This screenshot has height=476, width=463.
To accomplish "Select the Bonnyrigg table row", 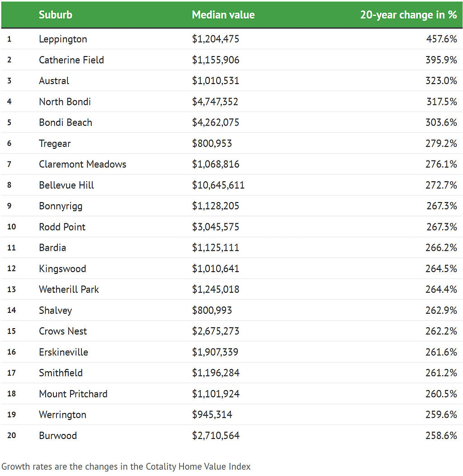I will pos(232,206).
